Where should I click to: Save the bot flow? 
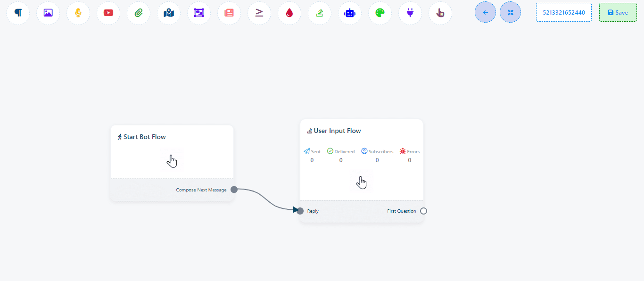pyautogui.click(x=618, y=12)
